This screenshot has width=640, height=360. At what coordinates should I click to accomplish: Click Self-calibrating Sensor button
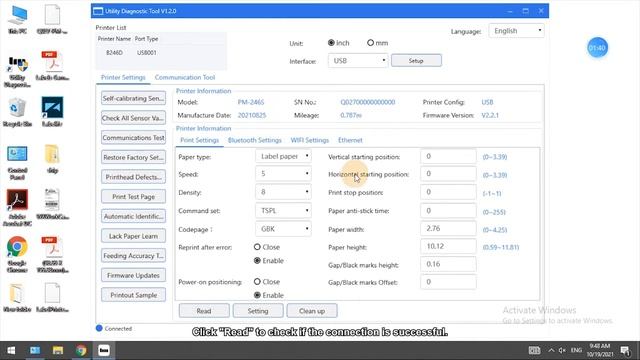click(133, 98)
